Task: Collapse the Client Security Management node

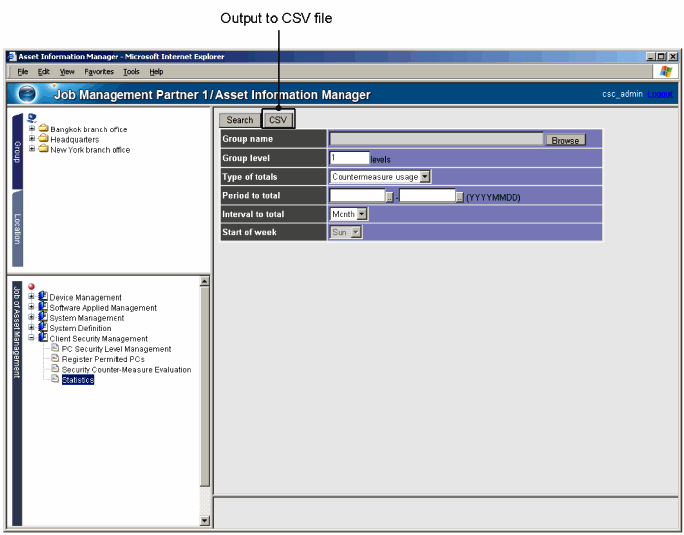Action: click(x=32, y=339)
